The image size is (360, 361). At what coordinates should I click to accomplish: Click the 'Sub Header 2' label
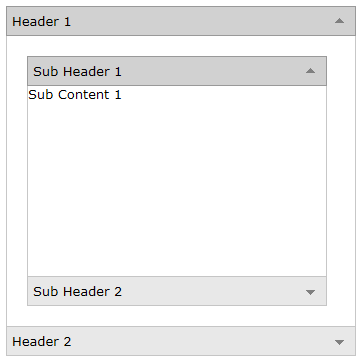[77, 292]
